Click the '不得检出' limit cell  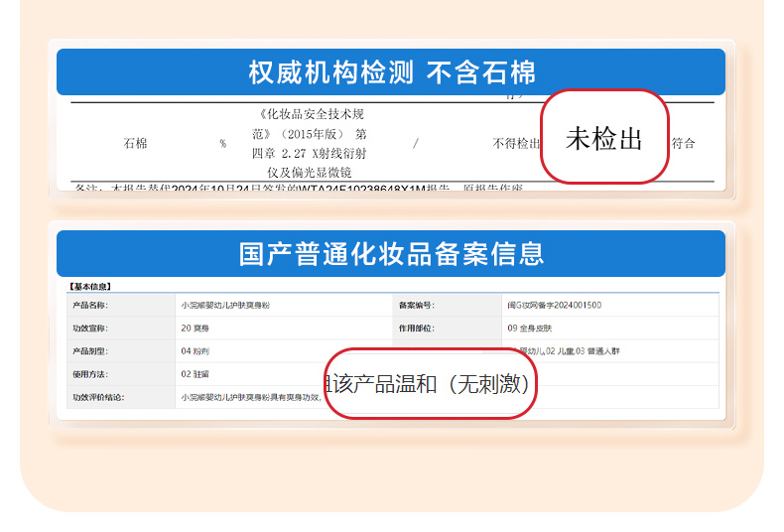coord(515,143)
